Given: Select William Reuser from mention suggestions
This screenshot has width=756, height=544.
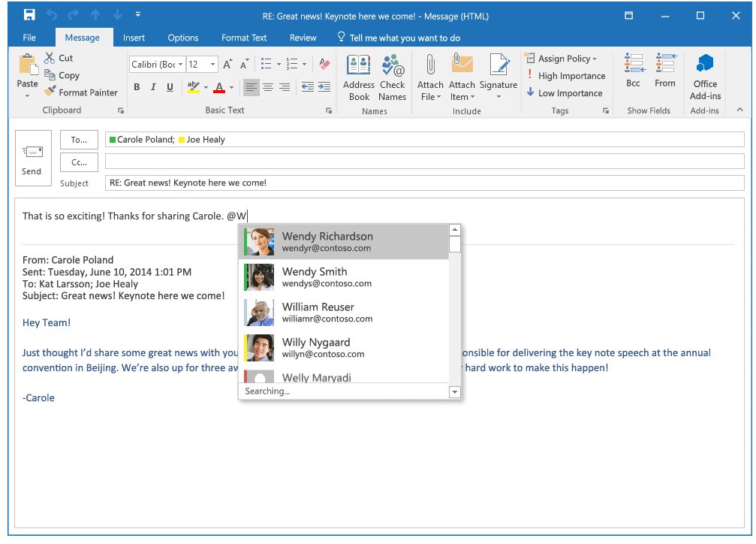Looking at the screenshot, I should 344,313.
